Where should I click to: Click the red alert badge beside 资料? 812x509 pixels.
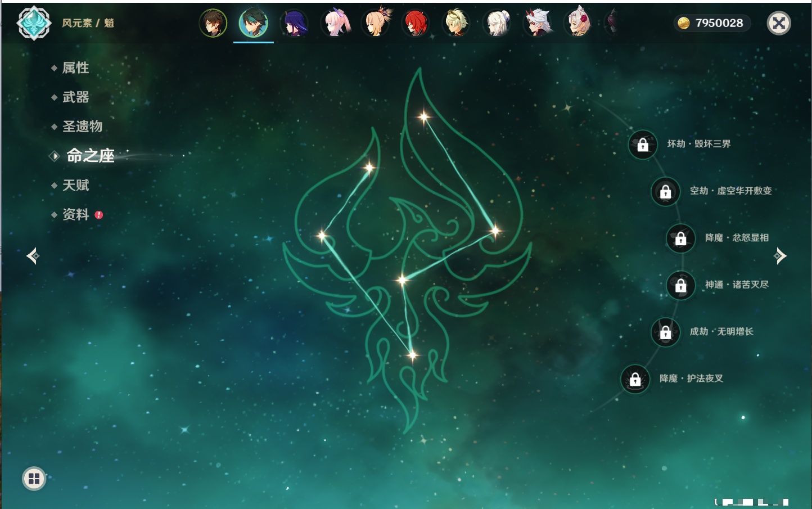coord(99,215)
